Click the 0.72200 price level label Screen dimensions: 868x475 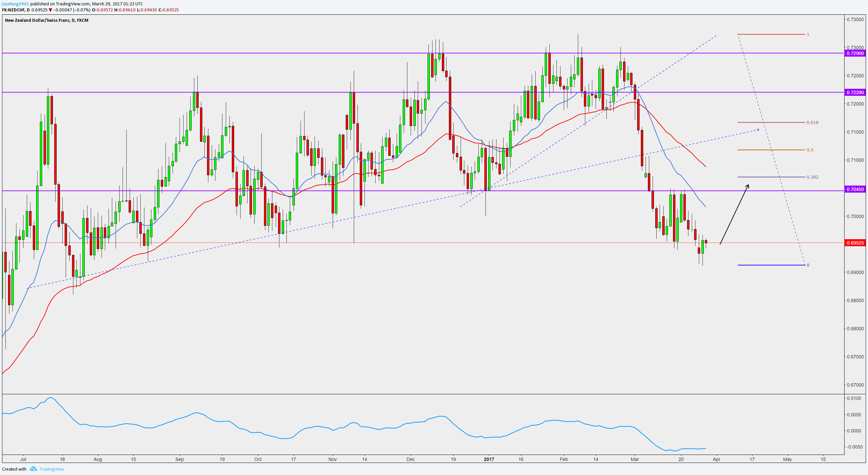pos(855,92)
